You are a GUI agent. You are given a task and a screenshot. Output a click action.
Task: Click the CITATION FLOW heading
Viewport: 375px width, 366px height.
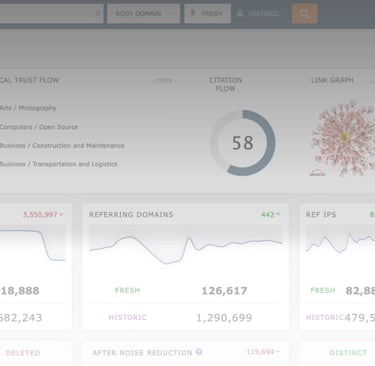tap(226, 84)
